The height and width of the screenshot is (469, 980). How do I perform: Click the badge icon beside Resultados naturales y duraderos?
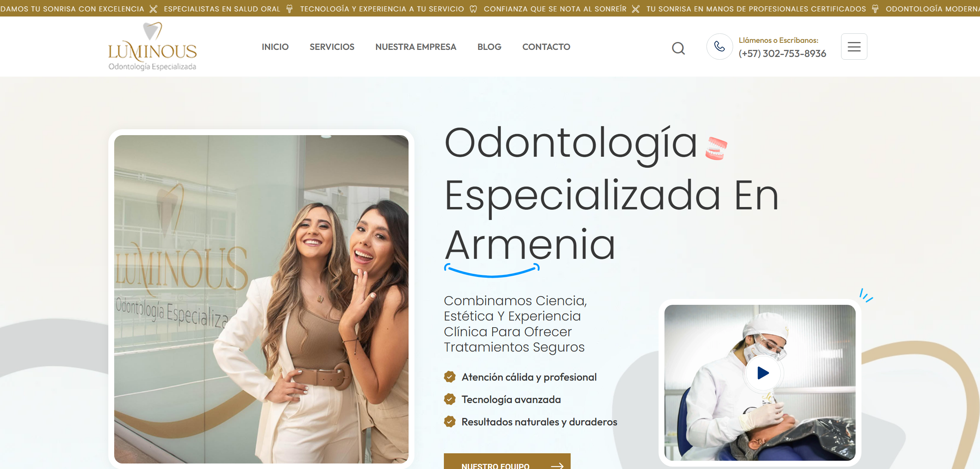[450, 422]
